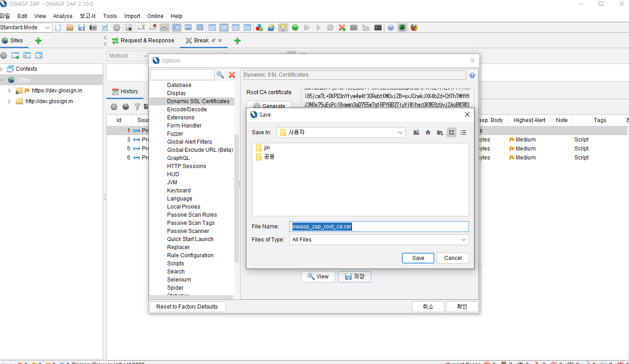Click the Manage Add-ons colored blocks icon
The height and width of the screenshot is (364, 629).
click(x=259, y=27)
